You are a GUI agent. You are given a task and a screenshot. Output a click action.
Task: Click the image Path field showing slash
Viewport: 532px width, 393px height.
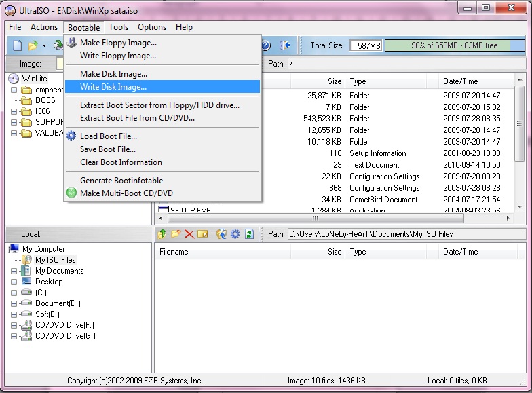[x=406, y=64]
